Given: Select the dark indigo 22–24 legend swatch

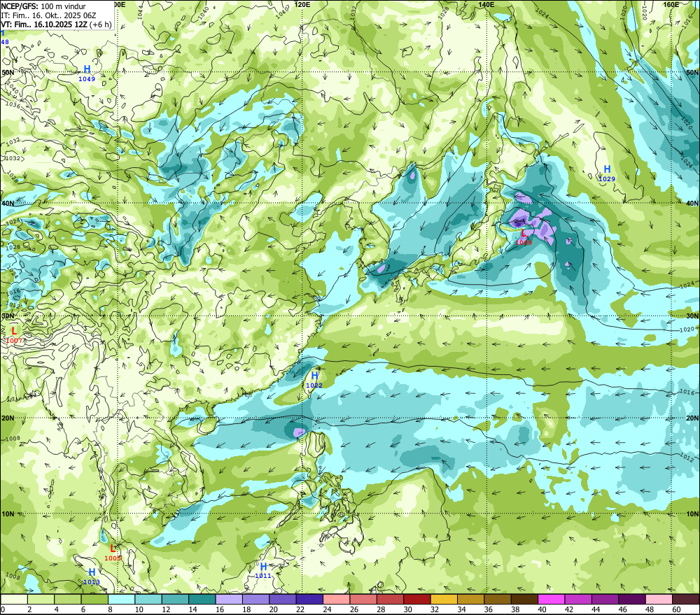Looking at the screenshot, I should 309,599.
